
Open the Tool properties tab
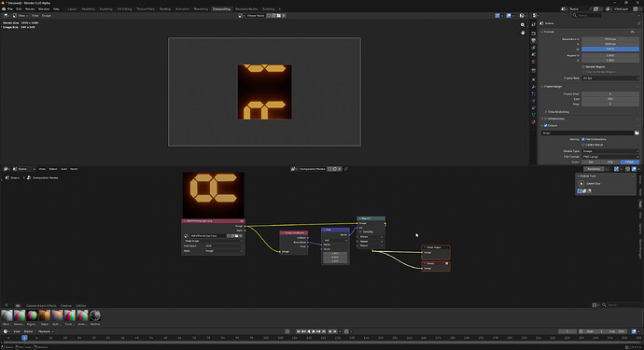pyautogui.click(x=534, y=25)
